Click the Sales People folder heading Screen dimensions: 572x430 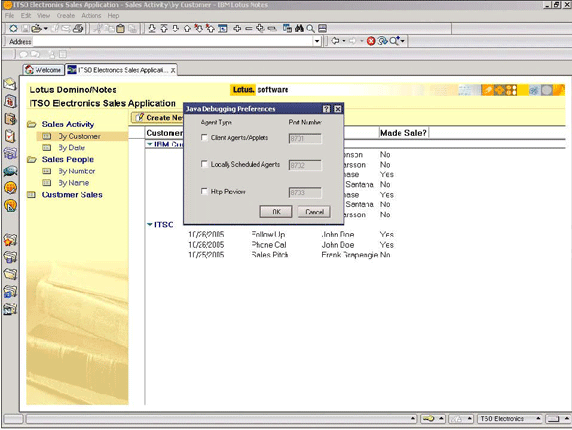(x=68, y=159)
